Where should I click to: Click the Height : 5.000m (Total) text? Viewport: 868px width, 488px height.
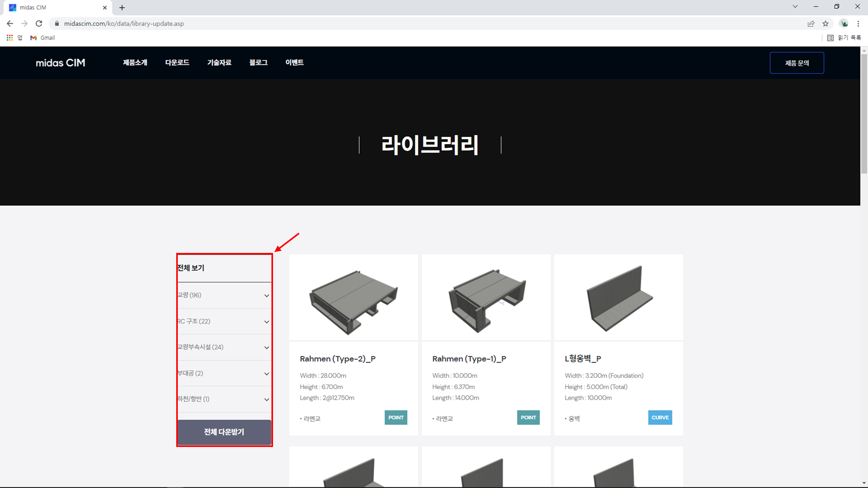click(x=596, y=387)
